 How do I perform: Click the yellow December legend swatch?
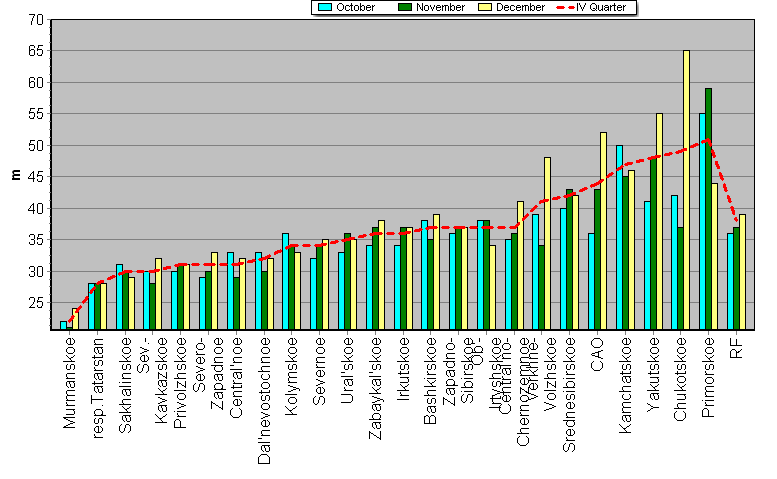point(485,7)
